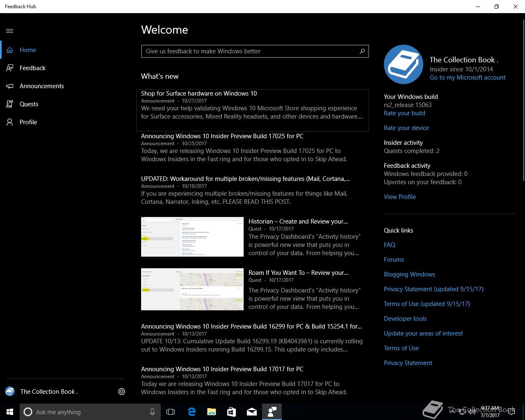The width and height of the screenshot is (525, 420).
Task: Click the Announcements megaphone icon
Action: point(10,86)
